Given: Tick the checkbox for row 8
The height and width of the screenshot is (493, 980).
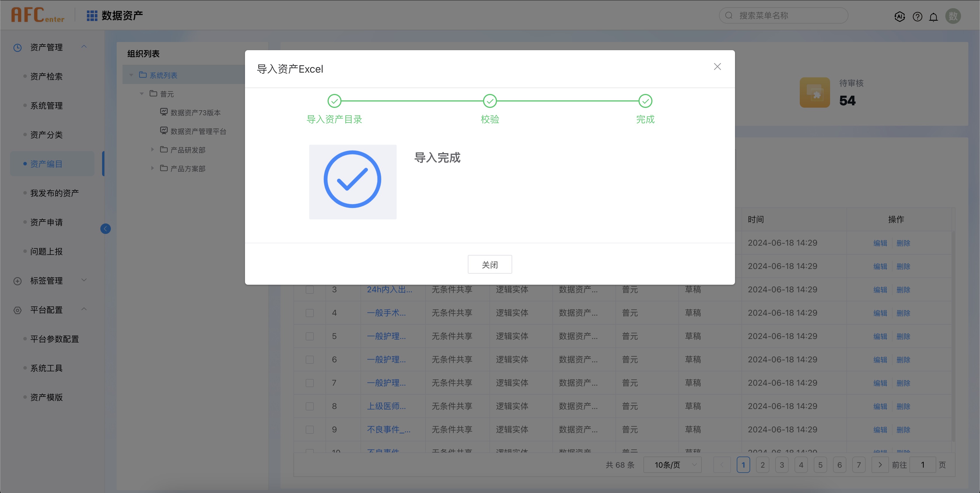Looking at the screenshot, I should pyautogui.click(x=310, y=406).
